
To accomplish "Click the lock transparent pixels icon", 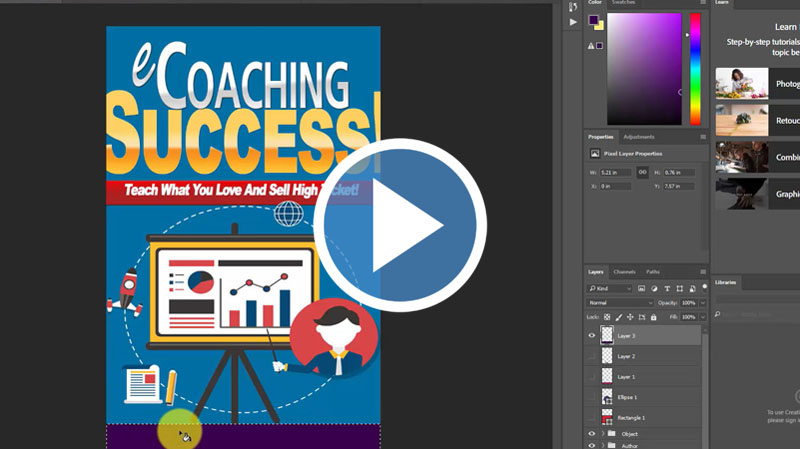I will point(607,317).
